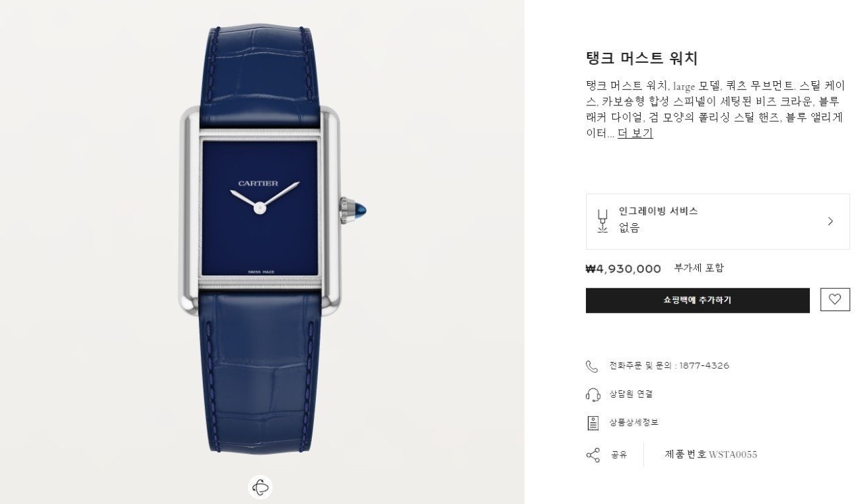Expand description with 더 보기 link
This screenshot has width=866, height=504.
pyautogui.click(x=635, y=133)
